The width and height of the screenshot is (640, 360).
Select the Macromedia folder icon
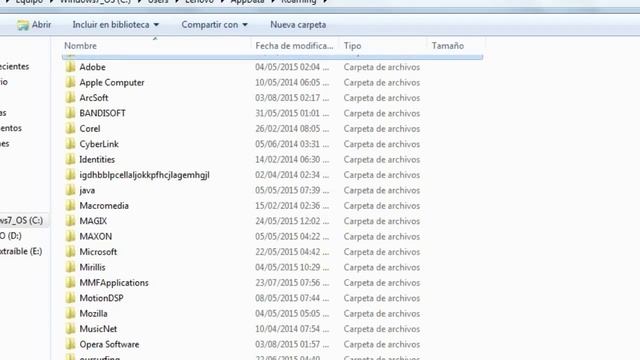71,206
